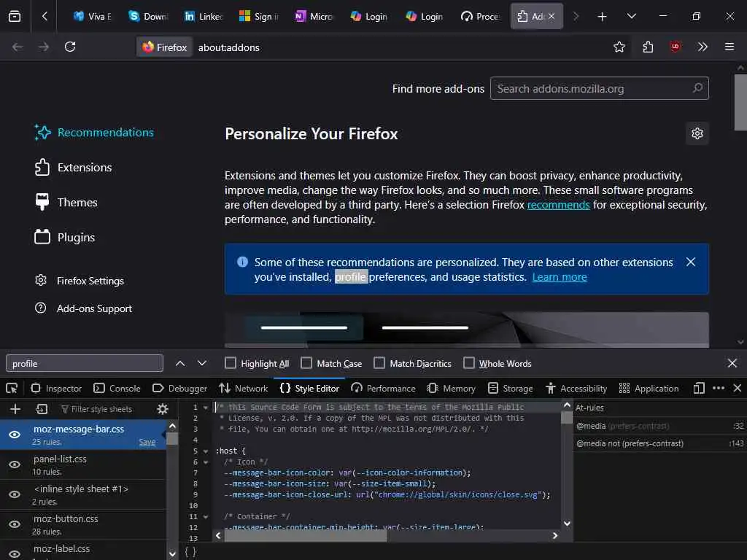Open the Extensions puzzle icon in toolbar
Viewport: 747px width, 560px height.
648,47
